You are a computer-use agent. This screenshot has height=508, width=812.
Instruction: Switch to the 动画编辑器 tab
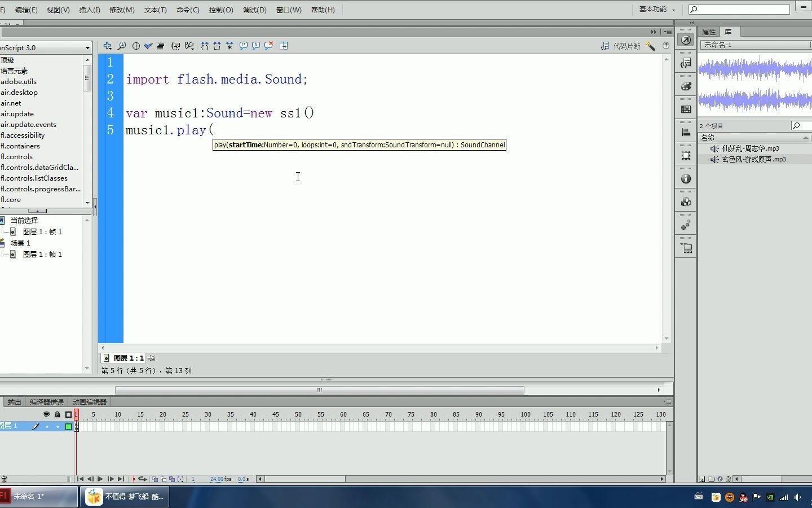pos(90,402)
